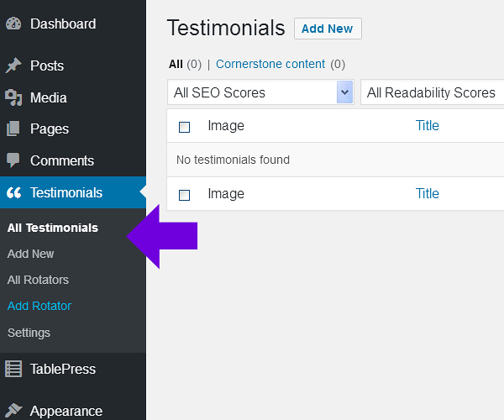Image resolution: width=504 pixels, height=420 pixels.
Task: Click the Posts pushpin icon
Action: pyautogui.click(x=13, y=66)
